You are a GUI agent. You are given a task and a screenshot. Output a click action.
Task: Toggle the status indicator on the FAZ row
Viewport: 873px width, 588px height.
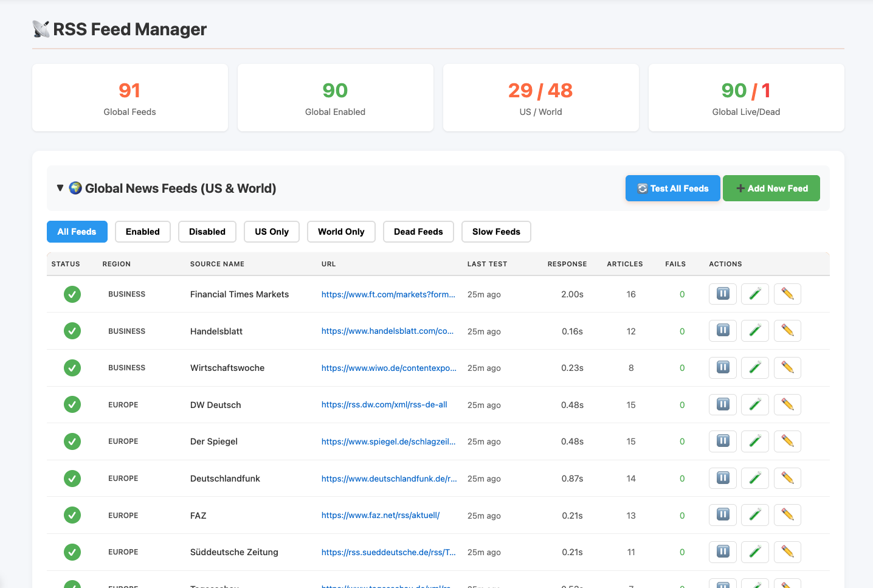(x=72, y=514)
